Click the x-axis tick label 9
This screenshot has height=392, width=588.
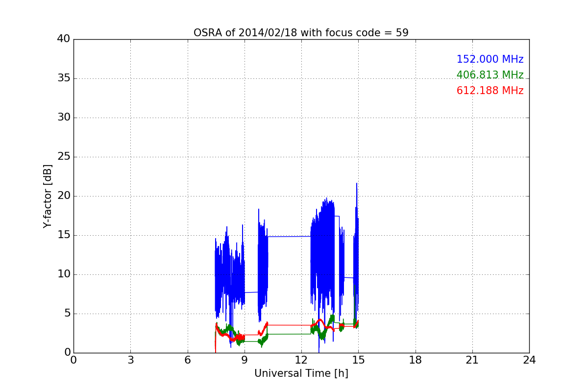tap(244, 360)
